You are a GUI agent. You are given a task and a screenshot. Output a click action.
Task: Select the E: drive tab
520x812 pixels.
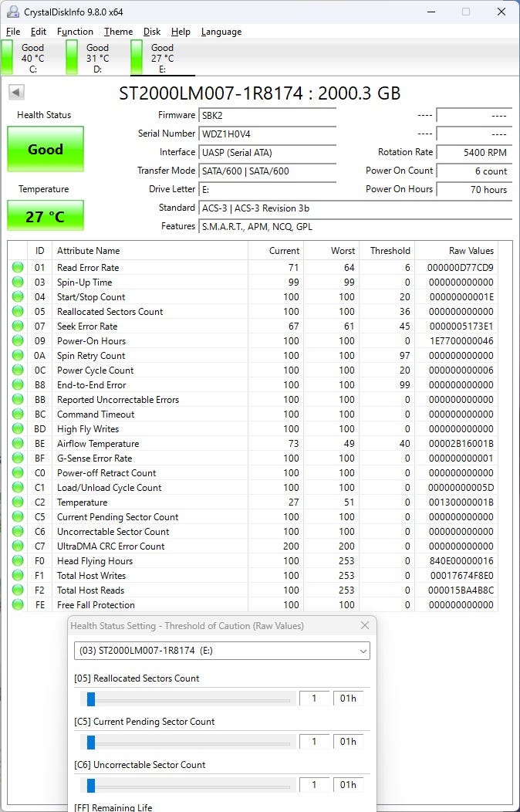[162, 58]
